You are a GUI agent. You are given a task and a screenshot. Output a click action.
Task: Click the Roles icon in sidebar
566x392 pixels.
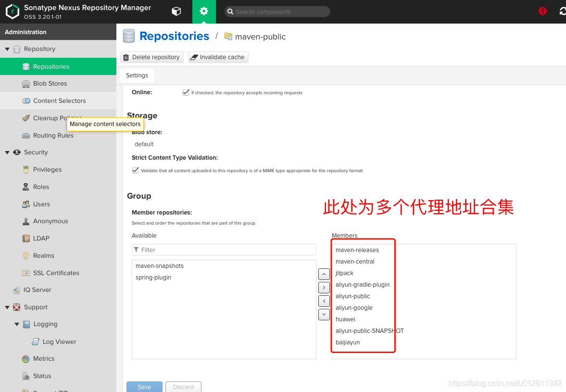[26, 187]
